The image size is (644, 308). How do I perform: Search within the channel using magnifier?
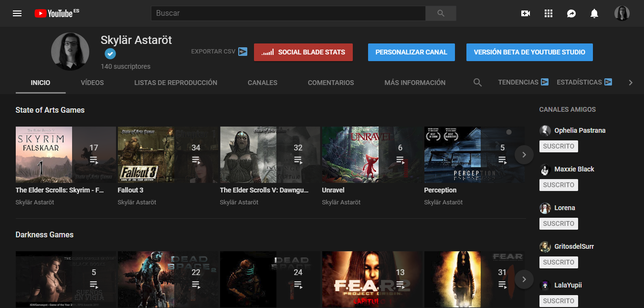point(477,83)
